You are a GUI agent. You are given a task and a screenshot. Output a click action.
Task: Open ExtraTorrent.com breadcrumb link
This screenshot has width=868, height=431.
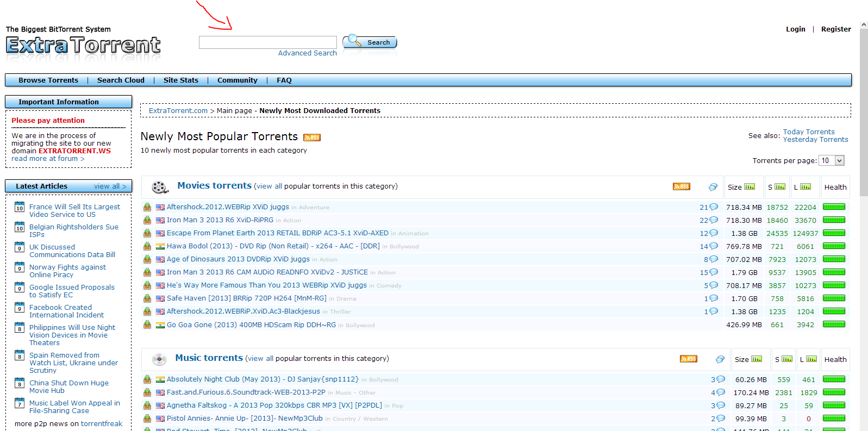(x=178, y=110)
